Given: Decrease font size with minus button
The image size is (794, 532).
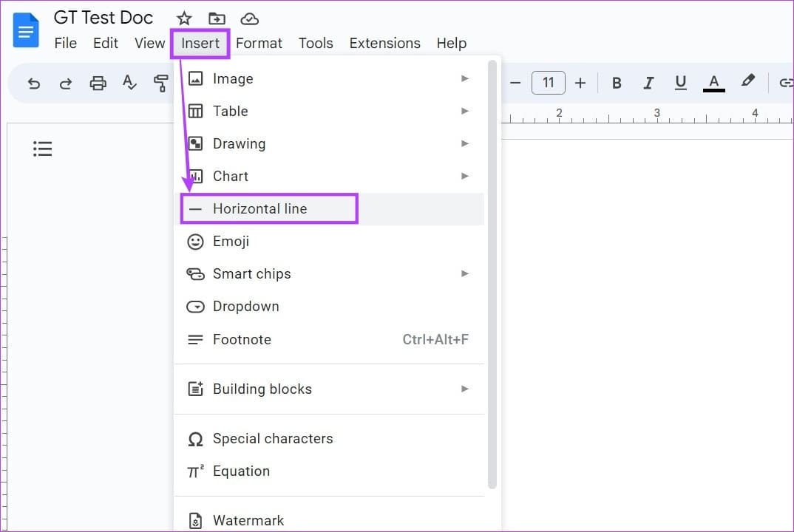Looking at the screenshot, I should [x=516, y=83].
